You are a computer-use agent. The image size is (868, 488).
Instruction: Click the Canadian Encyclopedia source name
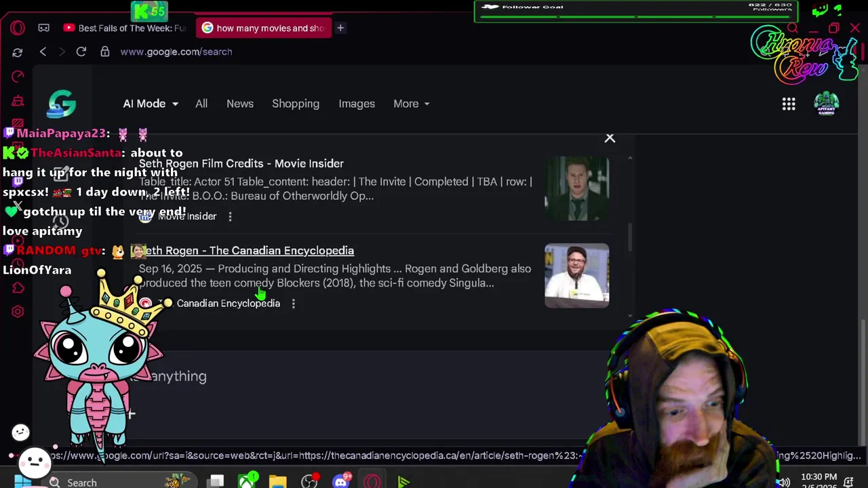(228, 304)
